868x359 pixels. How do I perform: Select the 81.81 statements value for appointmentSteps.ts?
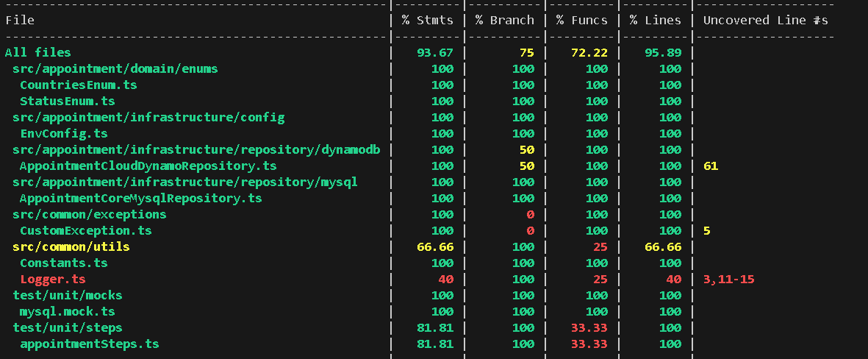435,344
